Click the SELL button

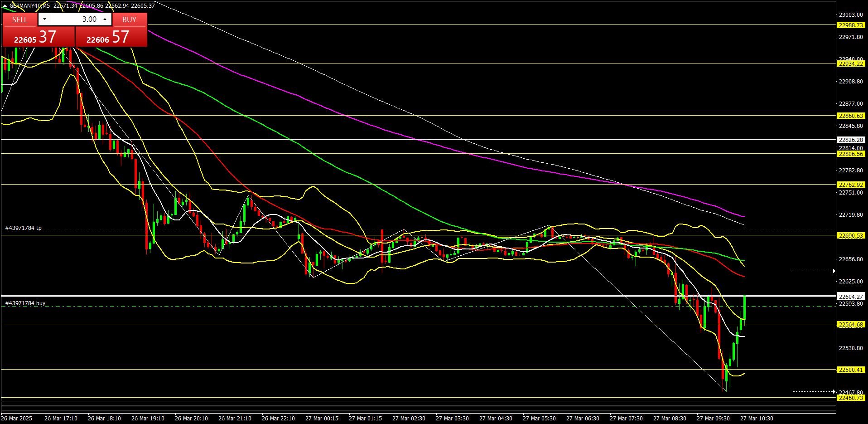point(20,19)
